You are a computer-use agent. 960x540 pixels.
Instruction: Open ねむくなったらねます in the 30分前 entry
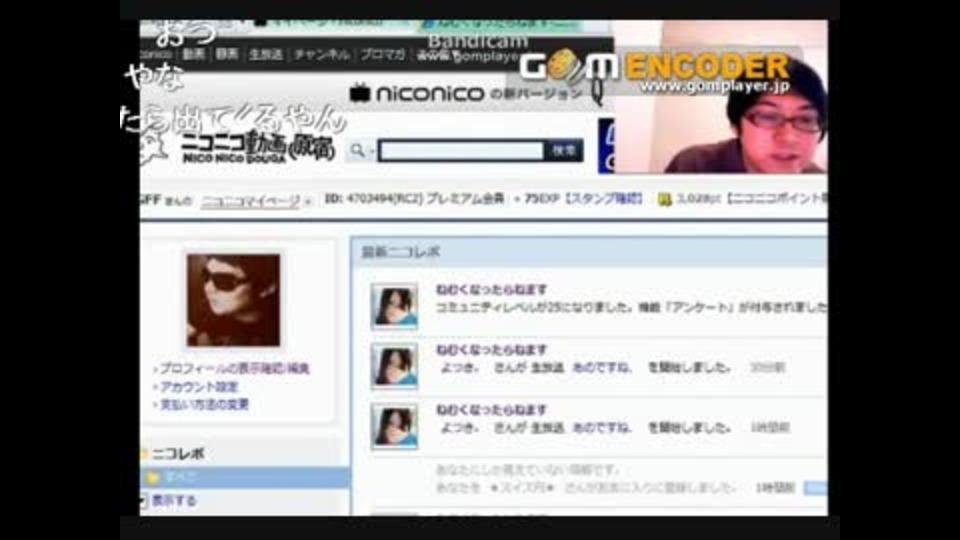pyautogui.click(x=491, y=350)
